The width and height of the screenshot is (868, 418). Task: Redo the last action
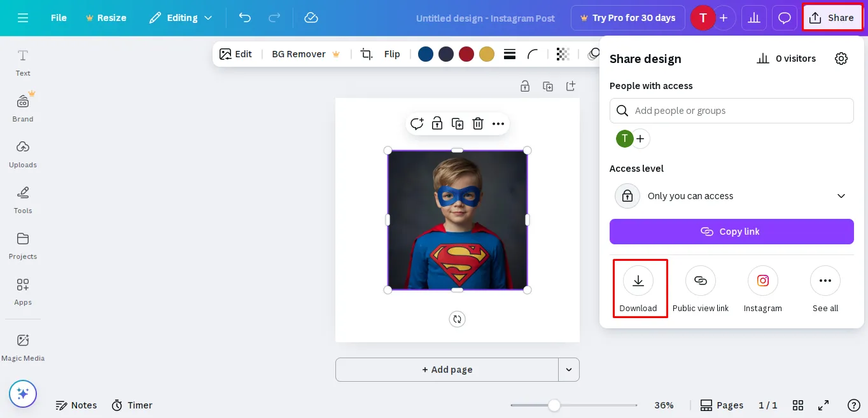point(274,18)
